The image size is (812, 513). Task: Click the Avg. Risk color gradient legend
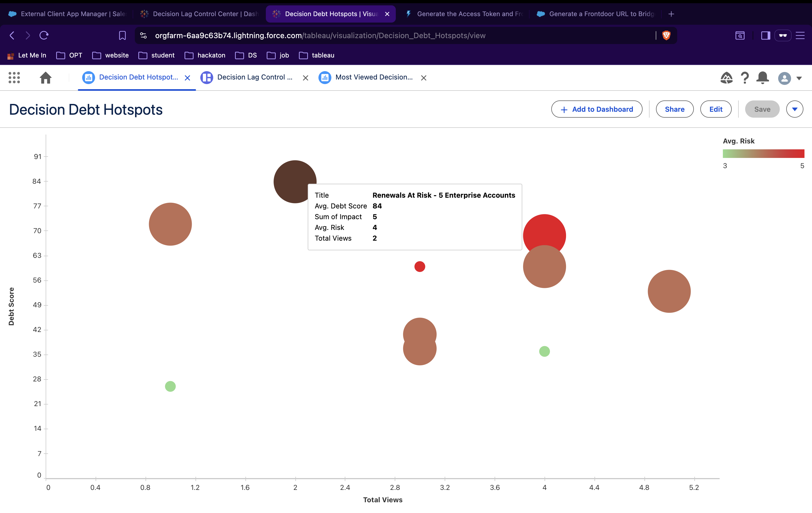coord(763,154)
